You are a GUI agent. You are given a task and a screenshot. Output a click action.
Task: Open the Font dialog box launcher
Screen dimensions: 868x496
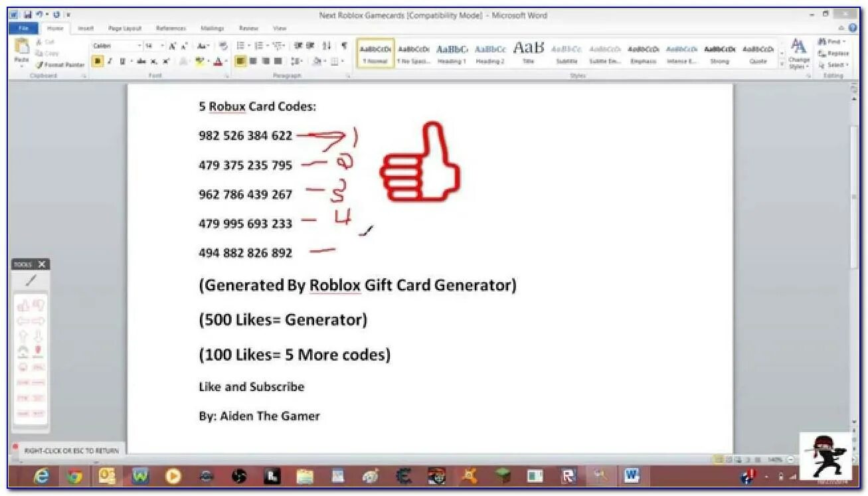coord(226,76)
